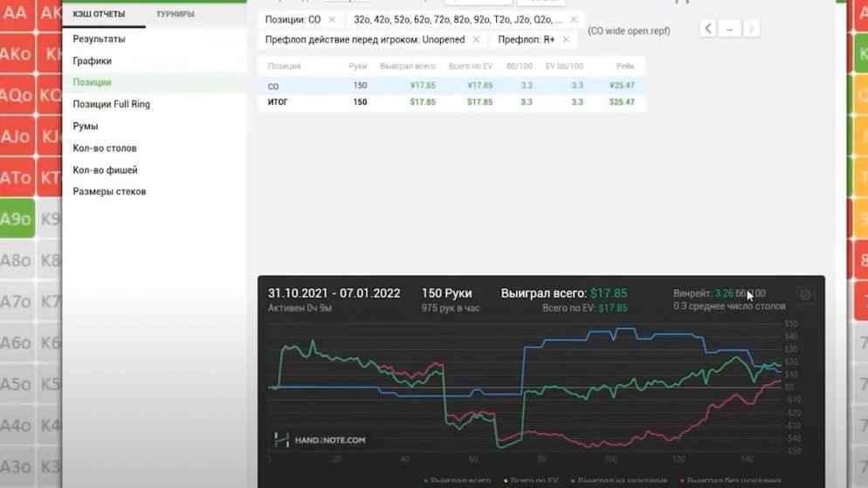
Task: Remove the hand range filter chip (32o, 42o...)
Action: tap(574, 19)
